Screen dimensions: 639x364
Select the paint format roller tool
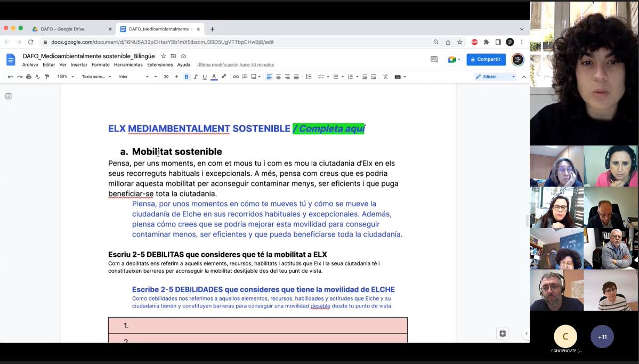tap(47, 77)
